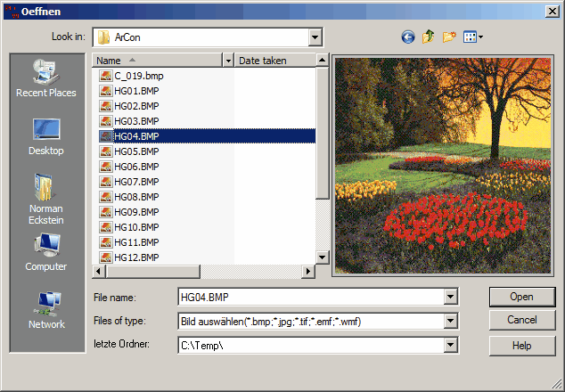
Task: Click the File name input field
Action: coord(312,298)
